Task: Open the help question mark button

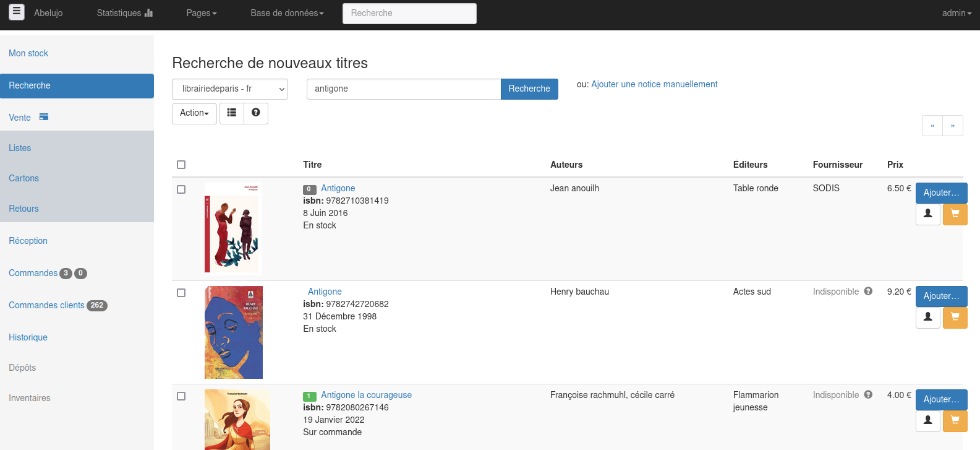Action: (256, 113)
